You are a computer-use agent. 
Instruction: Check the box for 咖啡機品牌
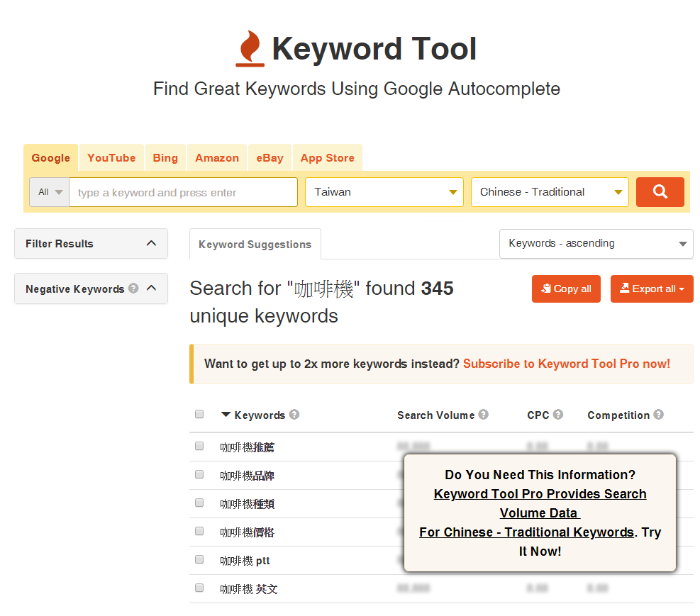[x=199, y=474]
